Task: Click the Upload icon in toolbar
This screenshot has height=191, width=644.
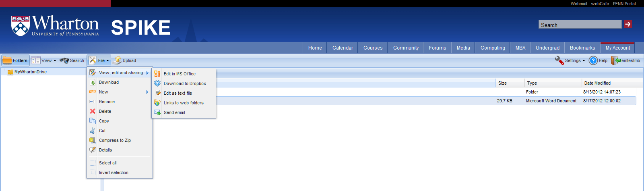Action: click(117, 60)
